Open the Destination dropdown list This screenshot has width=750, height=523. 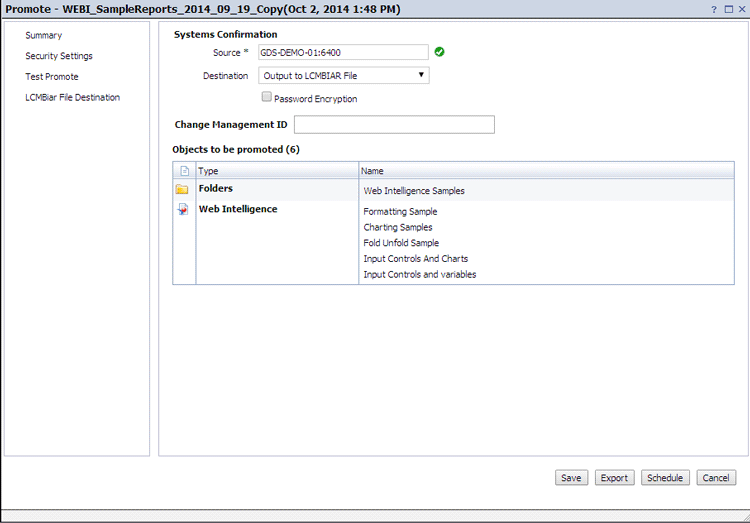tap(344, 76)
